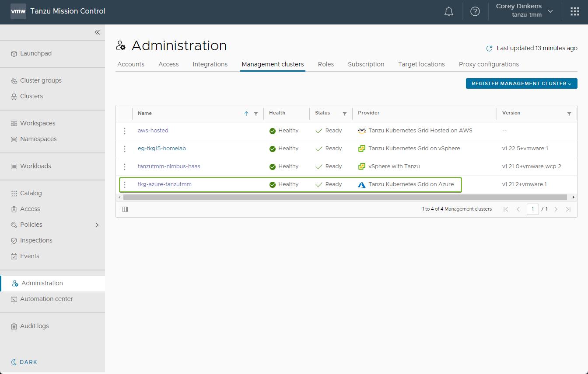
Task: Go to first page of table
Action: point(506,209)
